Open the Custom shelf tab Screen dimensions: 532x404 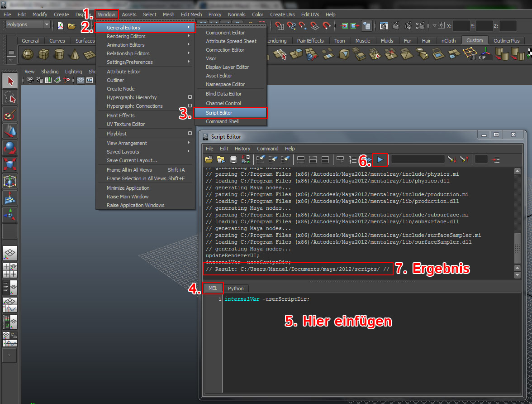[475, 40]
